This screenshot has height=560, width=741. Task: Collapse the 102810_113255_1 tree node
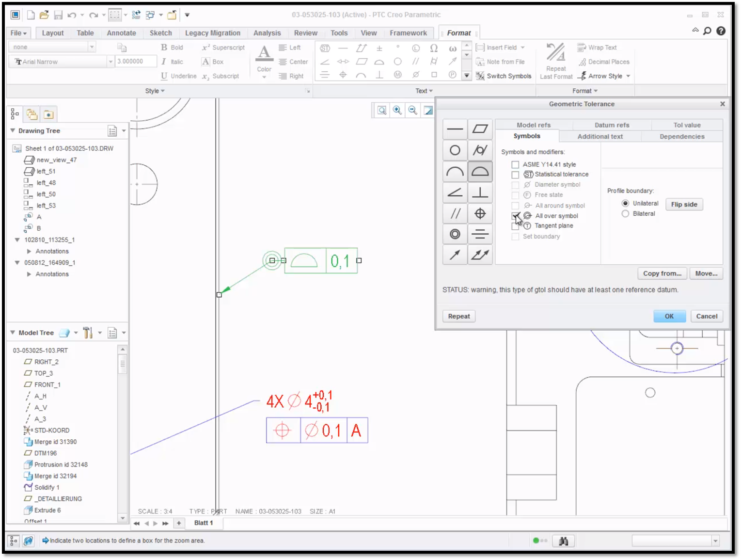click(17, 240)
